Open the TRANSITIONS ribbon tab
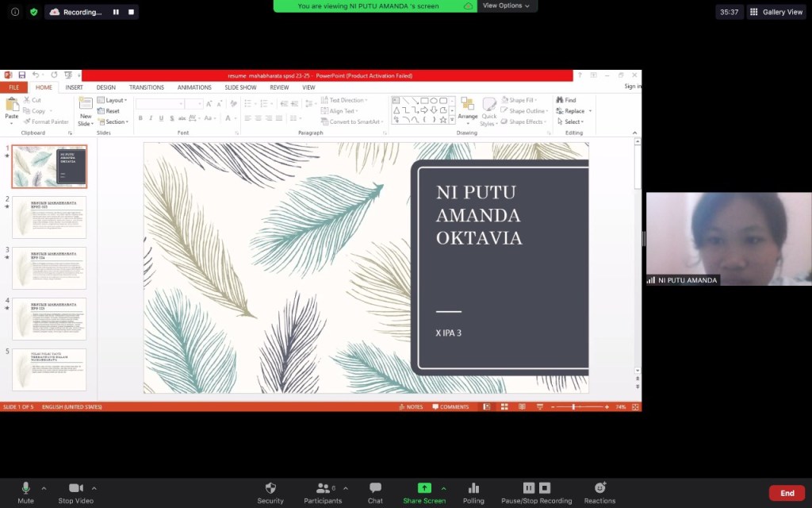 pyautogui.click(x=146, y=87)
